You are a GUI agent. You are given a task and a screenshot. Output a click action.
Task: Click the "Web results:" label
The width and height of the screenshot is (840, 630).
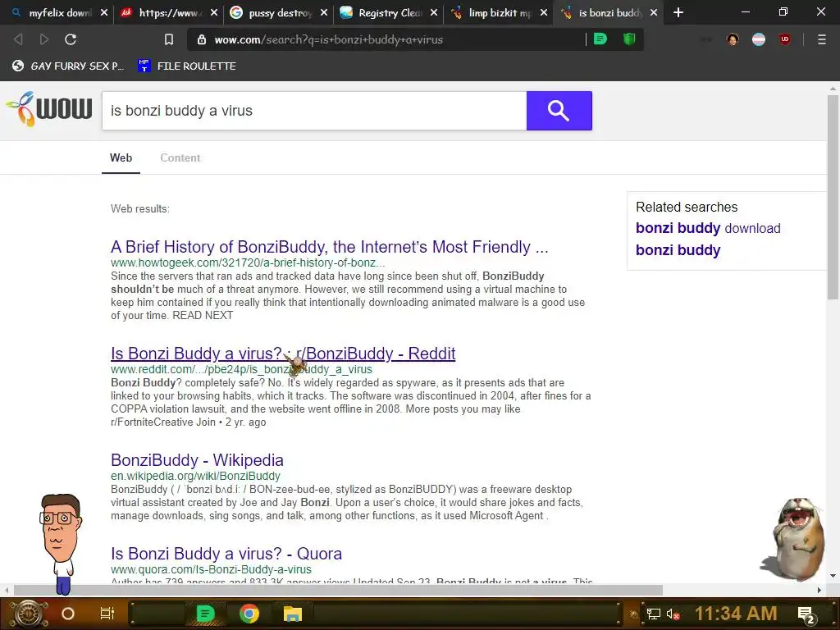click(x=139, y=209)
